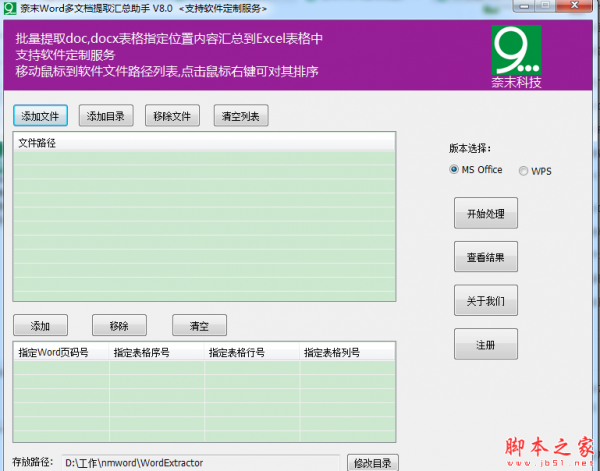Open the 关于我们 about button

[486, 300]
